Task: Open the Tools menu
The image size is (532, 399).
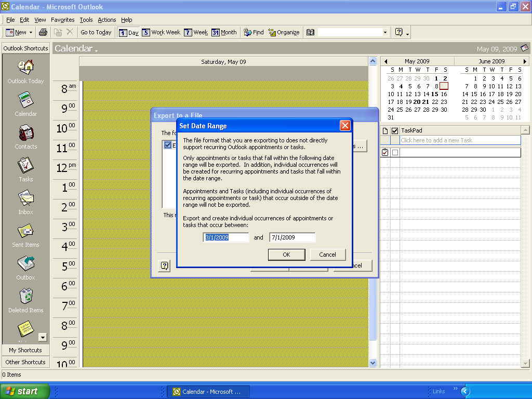Action: tap(86, 20)
